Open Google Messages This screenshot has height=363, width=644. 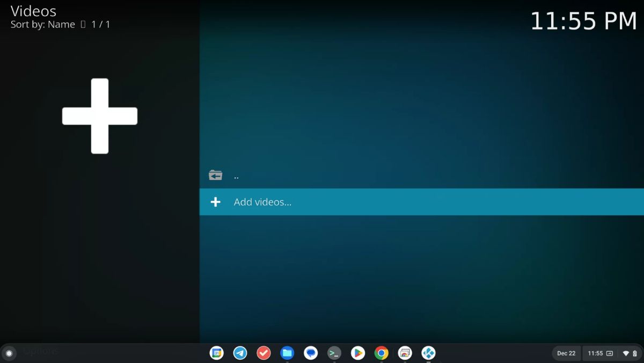[x=311, y=353]
